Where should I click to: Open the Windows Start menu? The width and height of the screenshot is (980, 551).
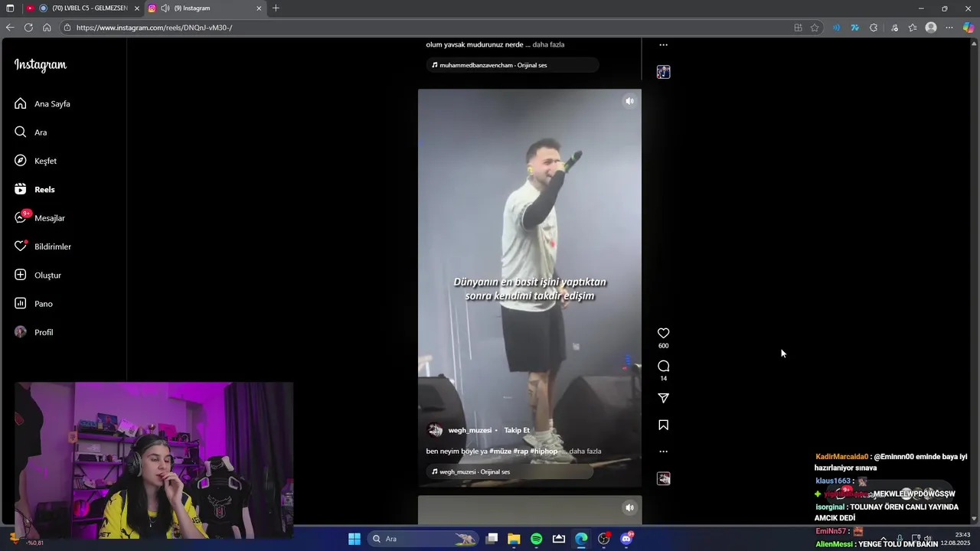[x=354, y=539]
